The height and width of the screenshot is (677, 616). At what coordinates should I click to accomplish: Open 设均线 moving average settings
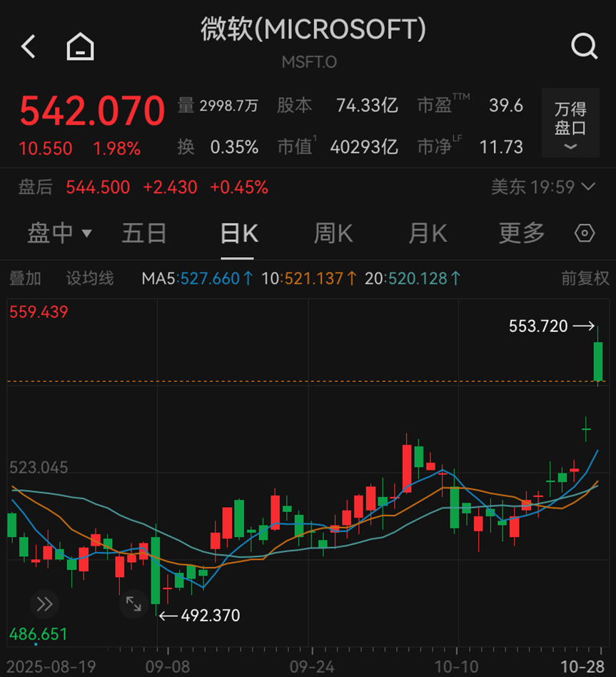[x=90, y=278]
